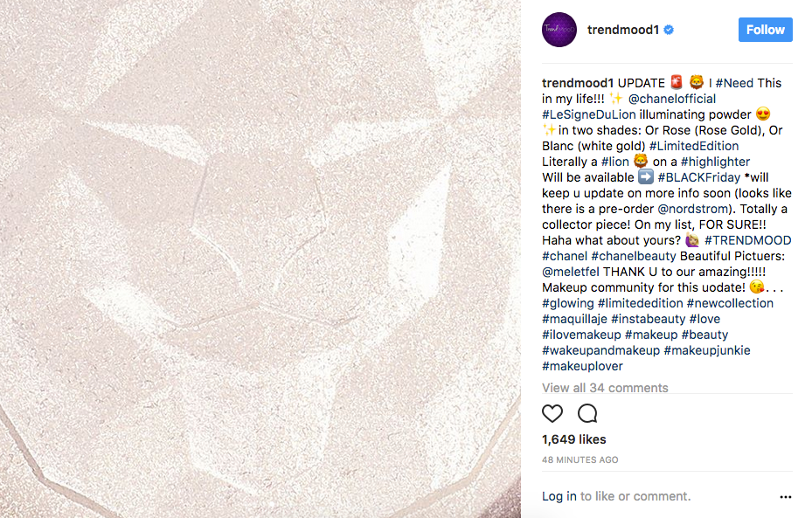Visit the @nordstrom mention

point(693,209)
